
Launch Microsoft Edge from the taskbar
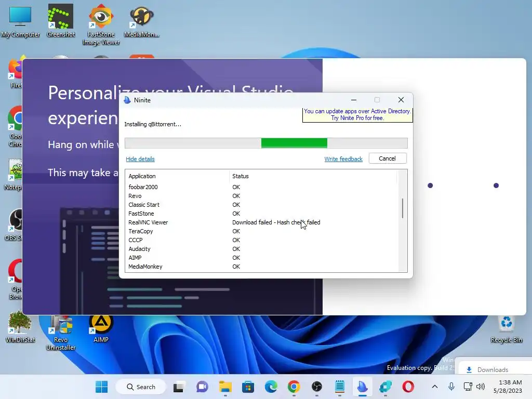[x=271, y=387]
